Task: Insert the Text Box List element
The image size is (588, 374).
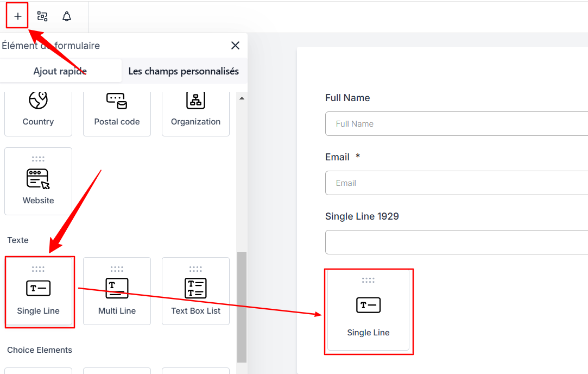Action: click(x=195, y=292)
